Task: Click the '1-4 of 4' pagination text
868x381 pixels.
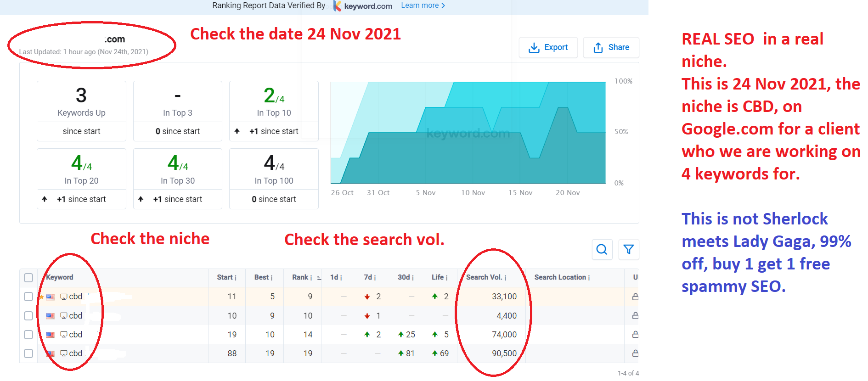Action: coord(628,373)
